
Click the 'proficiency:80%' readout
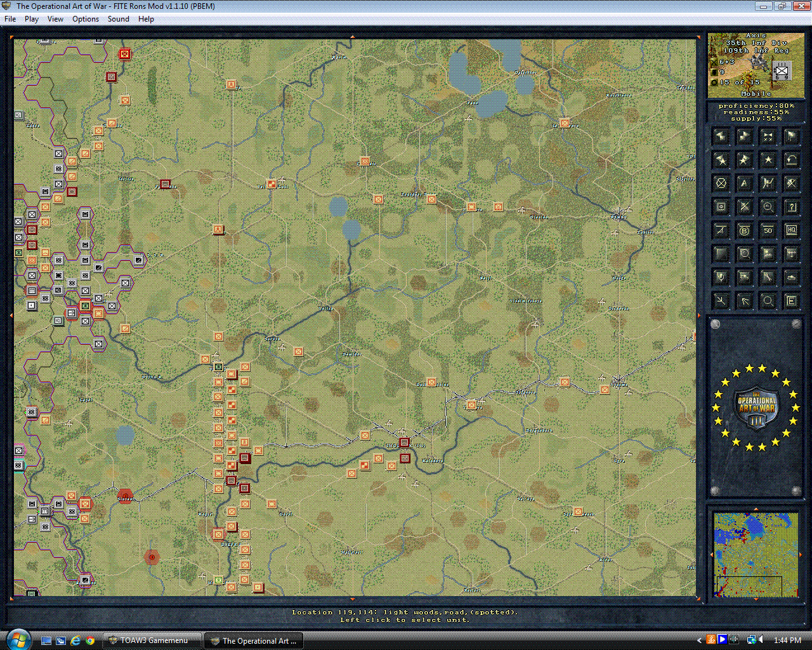click(x=756, y=106)
